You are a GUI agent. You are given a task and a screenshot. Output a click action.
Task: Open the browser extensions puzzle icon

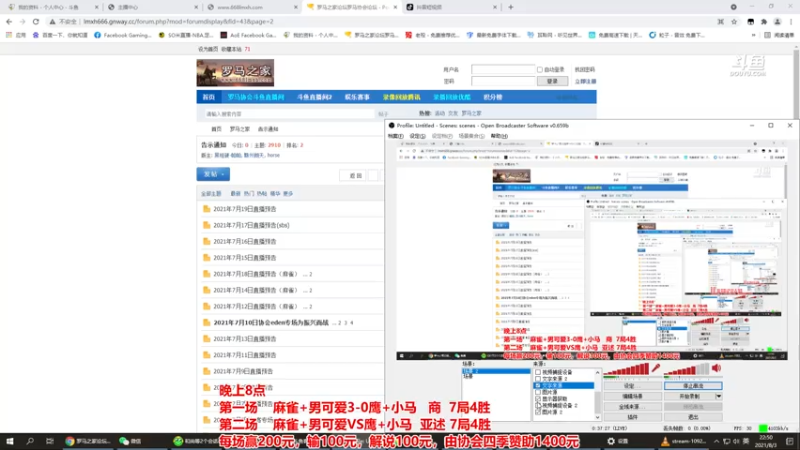click(x=764, y=21)
